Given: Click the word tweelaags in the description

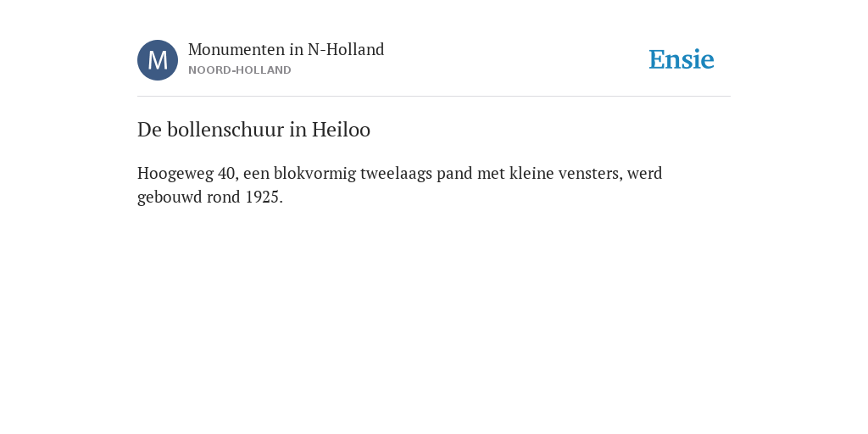Looking at the screenshot, I should click(x=397, y=173).
